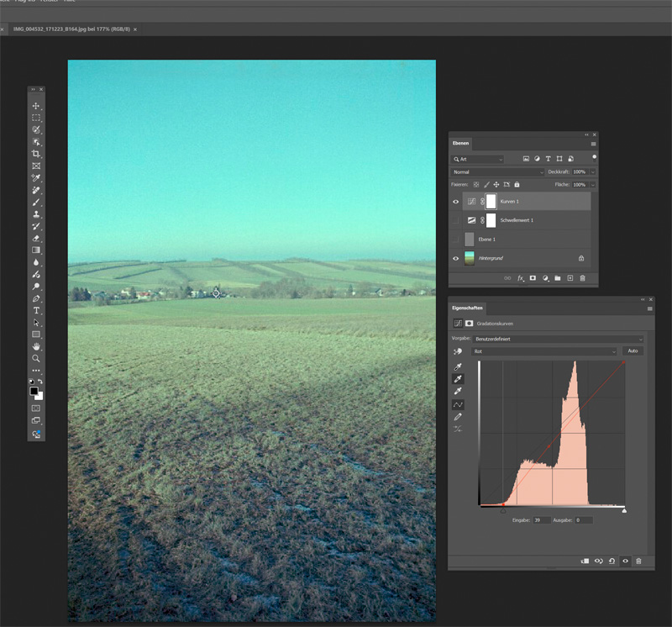Select the Brush tool
The width and height of the screenshot is (672, 627).
click(36, 202)
